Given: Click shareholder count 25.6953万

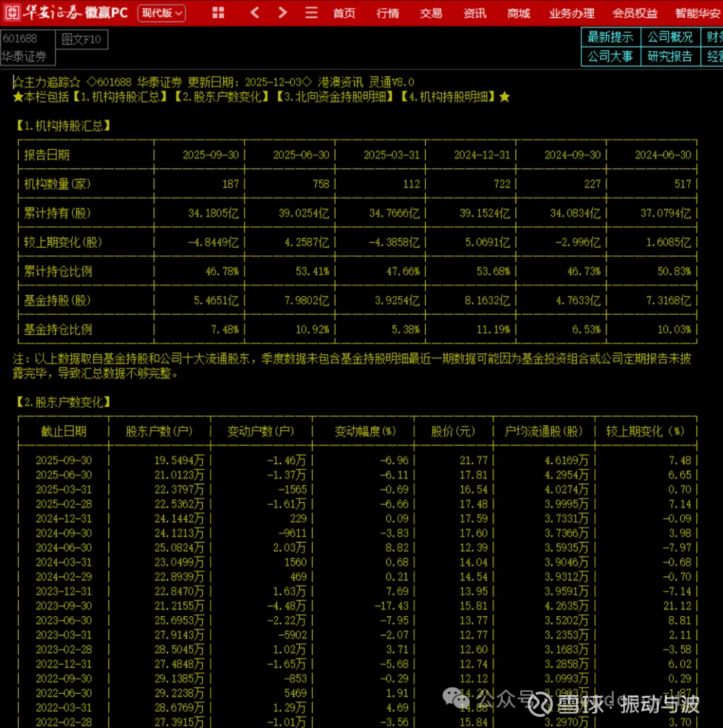Looking at the screenshot, I should [x=179, y=620].
